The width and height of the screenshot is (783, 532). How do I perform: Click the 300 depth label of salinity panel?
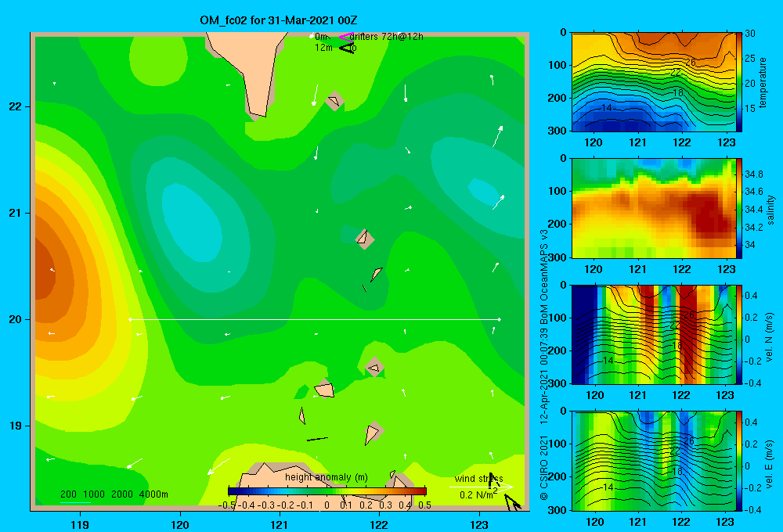point(558,257)
